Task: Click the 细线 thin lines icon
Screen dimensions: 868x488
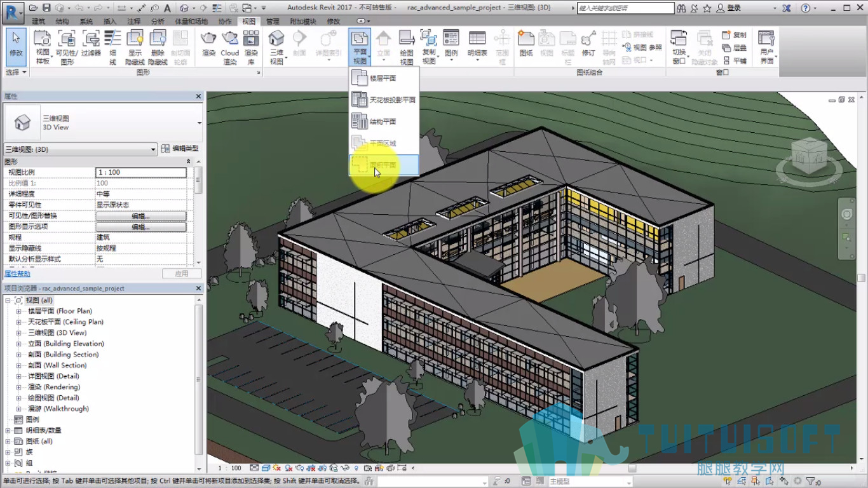Action: point(112,47)
